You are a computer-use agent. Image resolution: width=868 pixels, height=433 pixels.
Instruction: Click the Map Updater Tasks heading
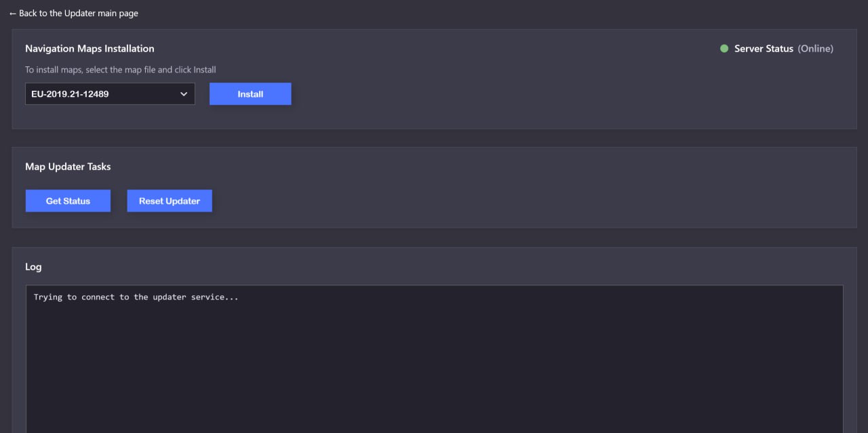pos(68,167)
